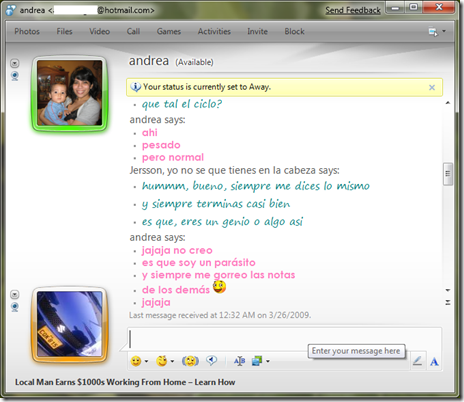Click the handwriting pen icon

tap(417, 361)
